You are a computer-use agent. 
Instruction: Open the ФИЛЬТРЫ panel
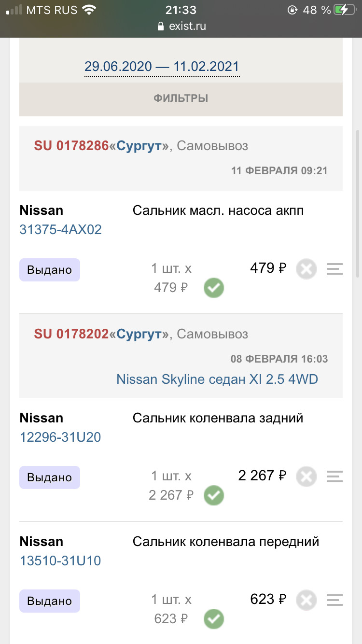pos(181,98)
